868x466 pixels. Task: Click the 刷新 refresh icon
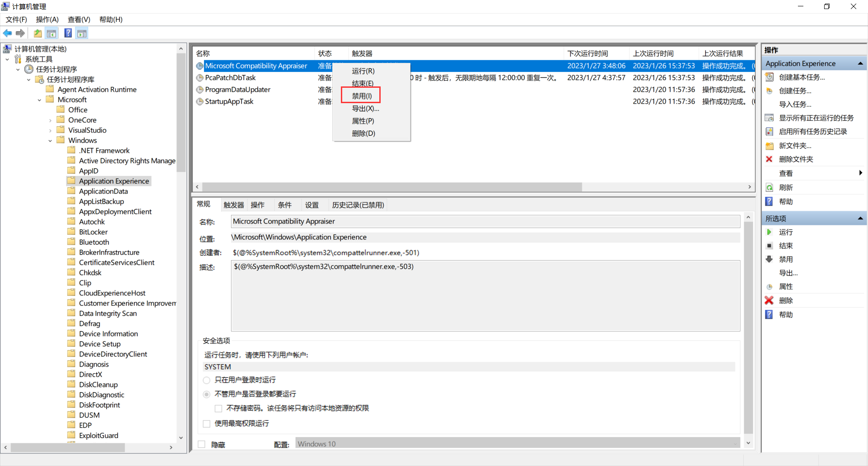click(x=769, y=187)
